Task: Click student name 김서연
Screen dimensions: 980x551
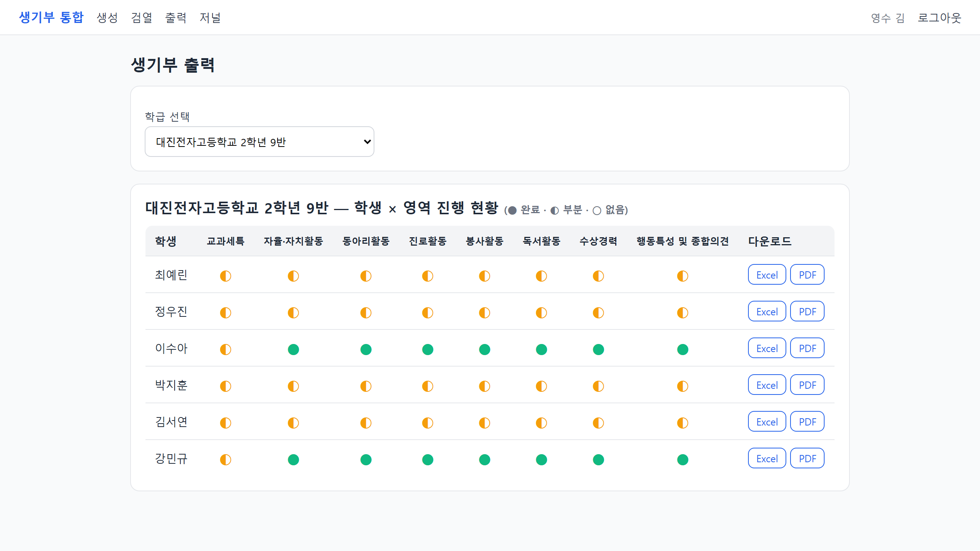Action: point(171,422)
